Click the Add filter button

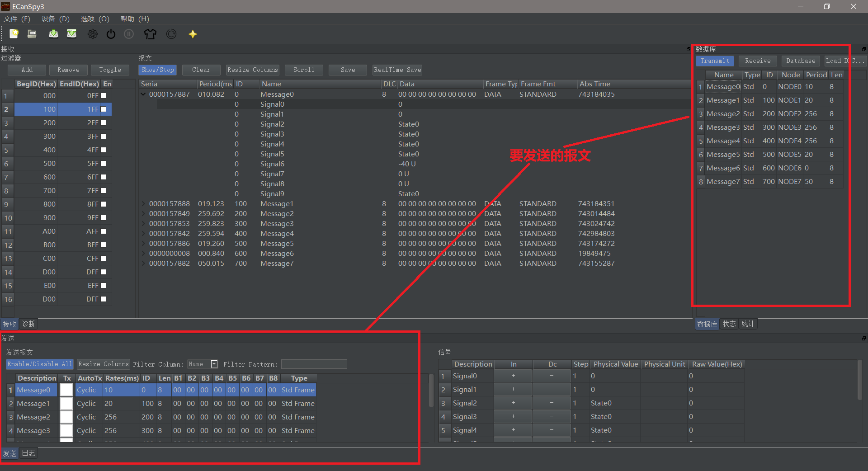coord(27,70)
